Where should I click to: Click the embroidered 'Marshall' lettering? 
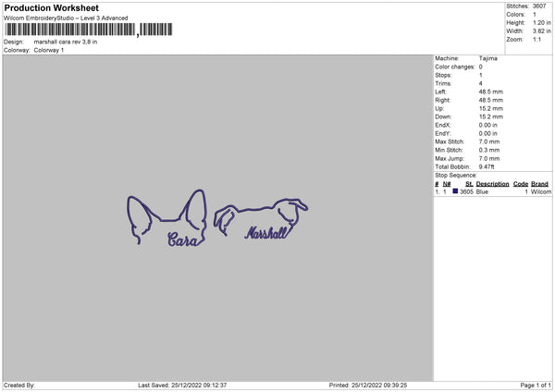(266, 233)
